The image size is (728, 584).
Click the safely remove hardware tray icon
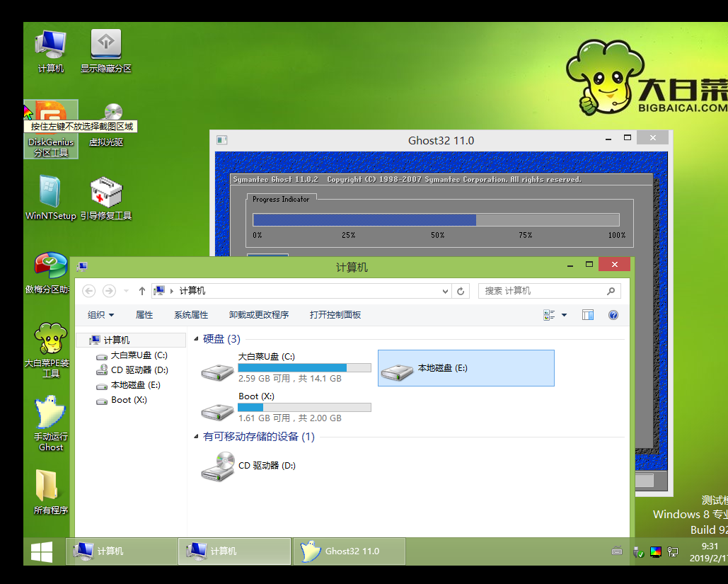pyautogui.click(x=638, y=552)
